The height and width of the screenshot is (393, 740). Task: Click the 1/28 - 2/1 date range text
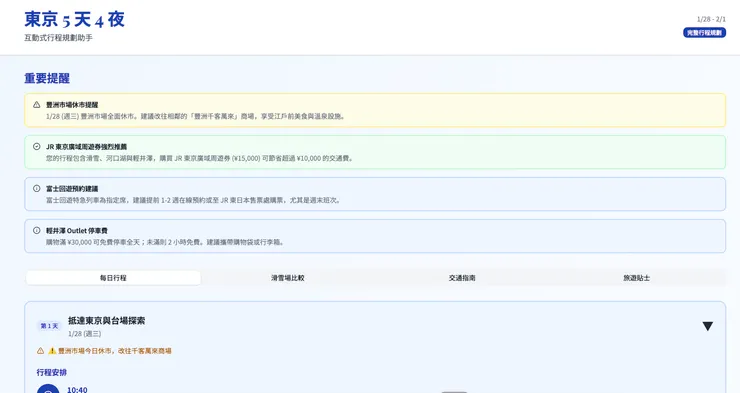pyautogui.click(x=711, y=19)
